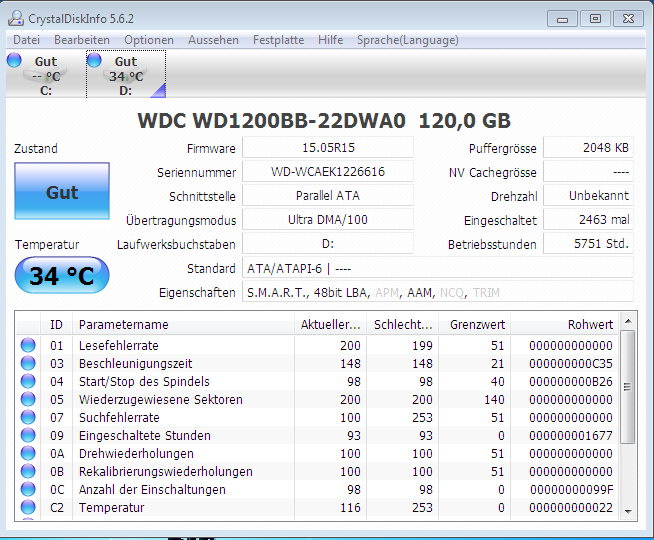The width and height of the screenshot is (654, 540).
Task: Click the Schlecht column header
Action: coord(402,324)
